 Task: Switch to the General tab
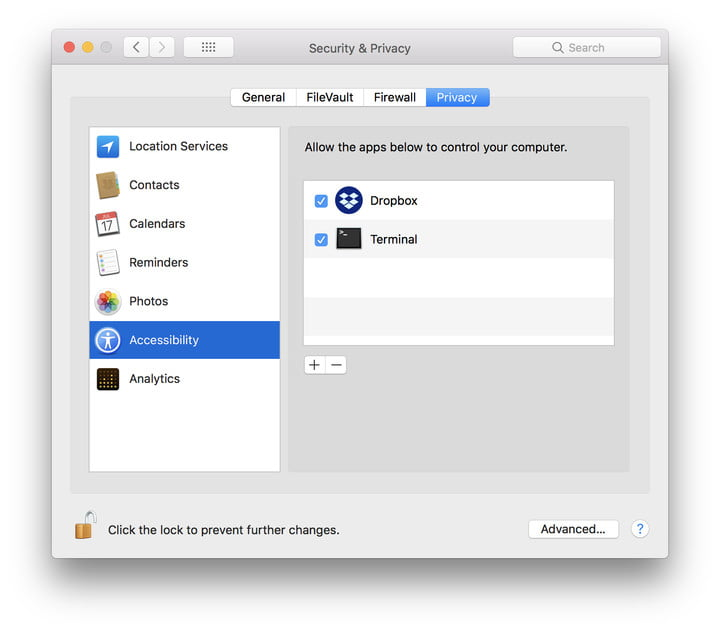(264, 97)
